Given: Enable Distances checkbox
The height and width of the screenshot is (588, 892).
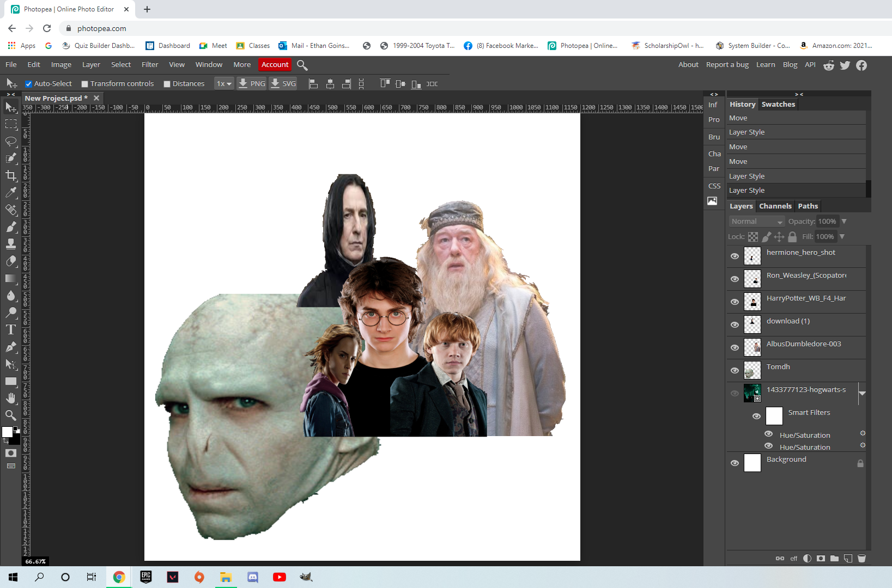Looking at the screenshot, I should tap(167, 84).
